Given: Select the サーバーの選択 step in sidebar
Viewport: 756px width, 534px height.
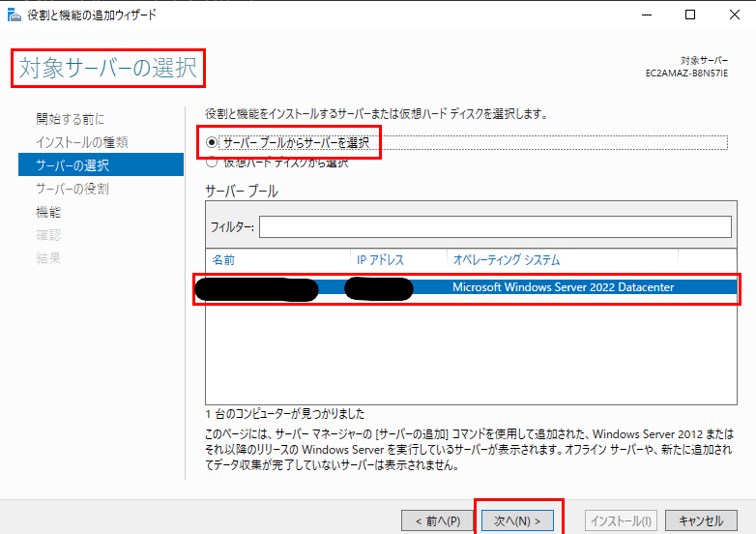Looking at the screenshot, I should point(73,165).
